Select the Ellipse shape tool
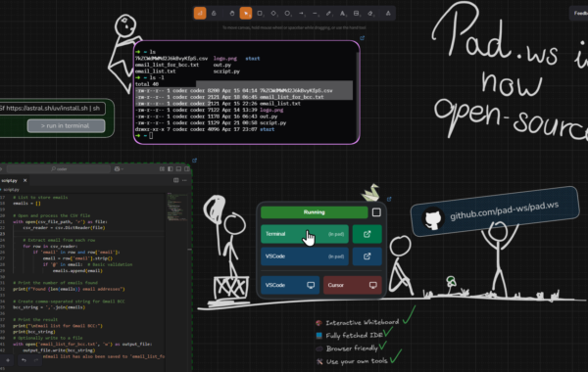Image resolution: width=588 pixels, height=372 pixels. click(287, 14)
